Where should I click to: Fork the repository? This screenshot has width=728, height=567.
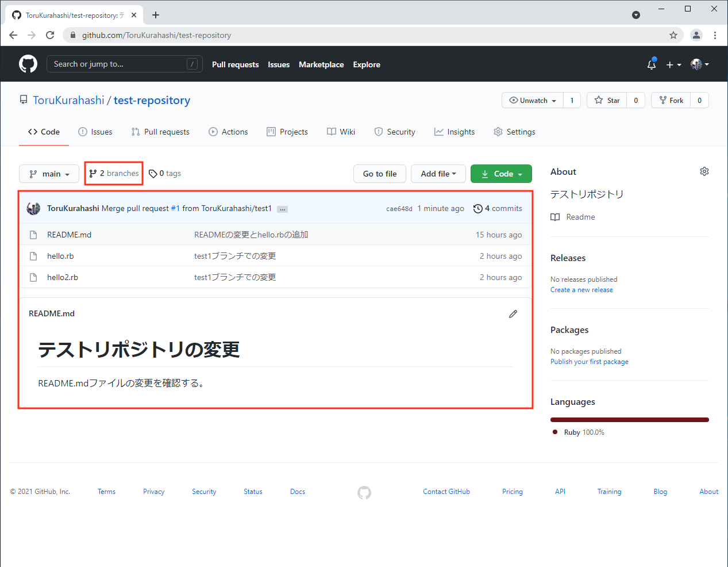tap(671, 101)
